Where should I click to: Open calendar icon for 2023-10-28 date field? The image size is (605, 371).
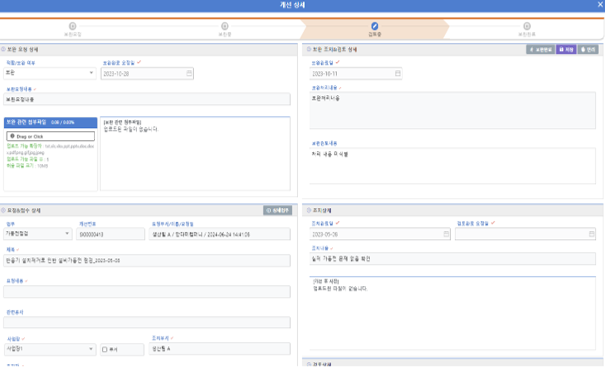(189, 73)
